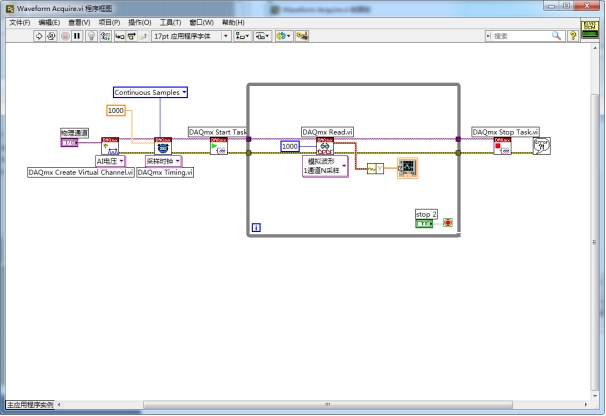The height and width of the screenshot is (416, 606).
Task: Click the DAQmx Start Task node
Action: (x=219, y=147)
